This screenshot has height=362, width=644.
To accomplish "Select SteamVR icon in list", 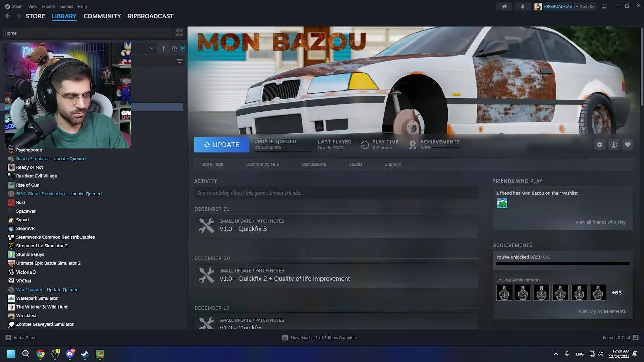I will pyautogui.click(x=11, y=228).
